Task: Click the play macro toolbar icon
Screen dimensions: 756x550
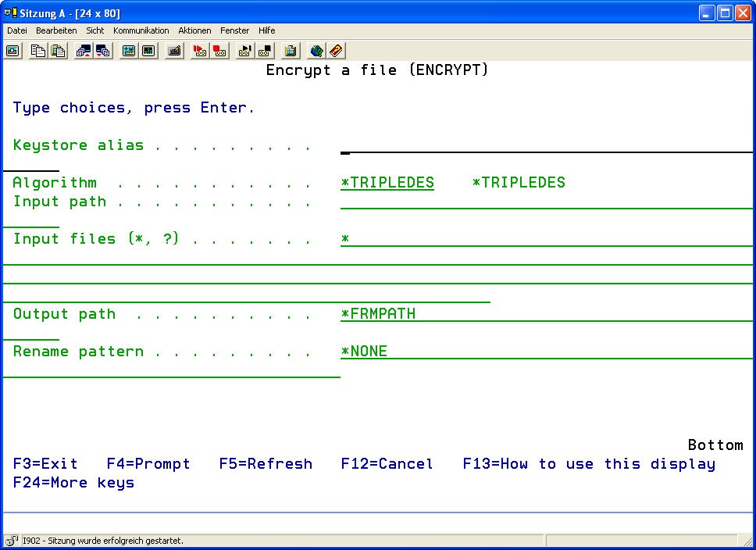Action: 245,51
